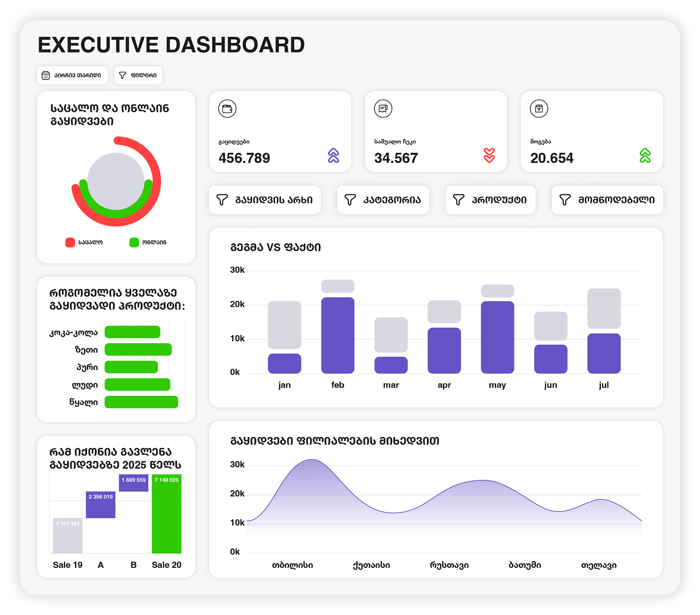The image size is (700, 615).
Task: Select the წყალი bar in the top products chart
Action: (141, 402)
